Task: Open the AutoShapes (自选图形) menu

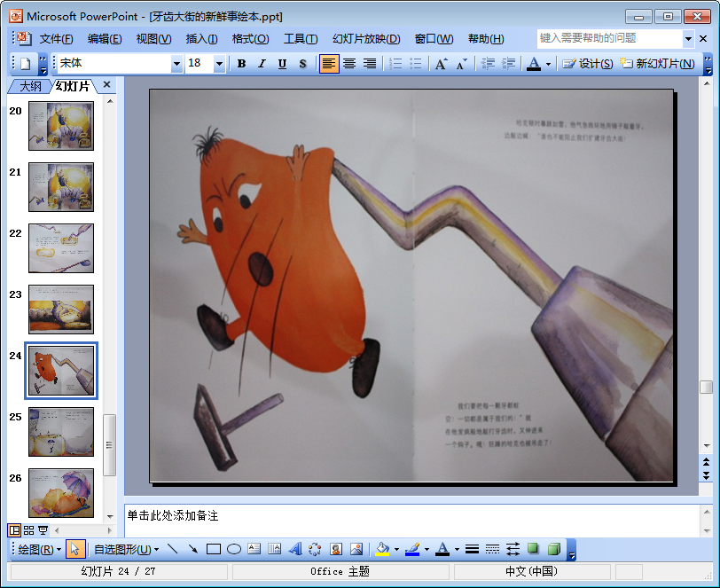Action: point(126,549)
